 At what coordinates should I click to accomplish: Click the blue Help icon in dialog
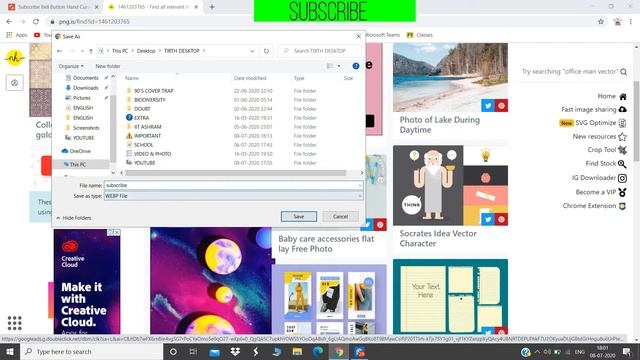tap(356, 66)
